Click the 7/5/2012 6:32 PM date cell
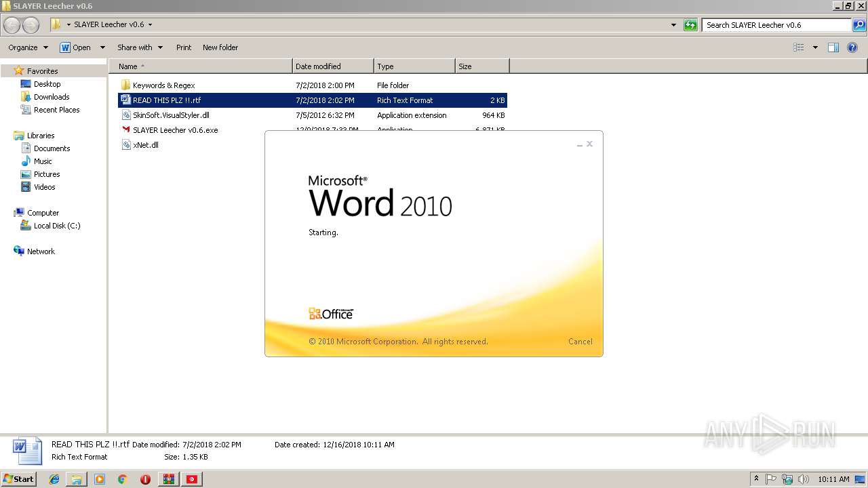868x488 pixels. (325, 115)
